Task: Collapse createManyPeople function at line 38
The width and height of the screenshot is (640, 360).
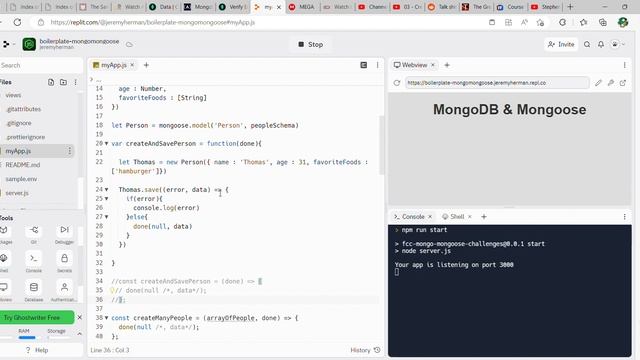Action: [x=107, y=318]
